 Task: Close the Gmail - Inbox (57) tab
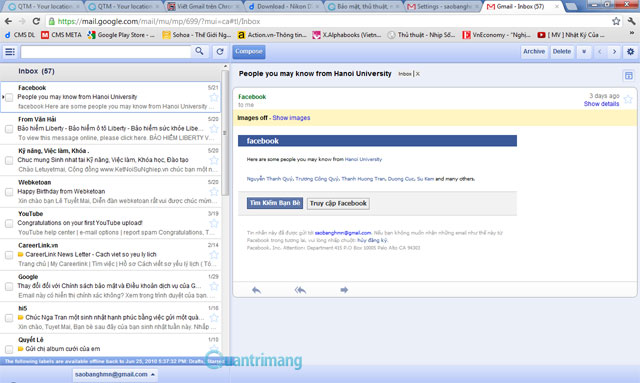coord(556,7)
